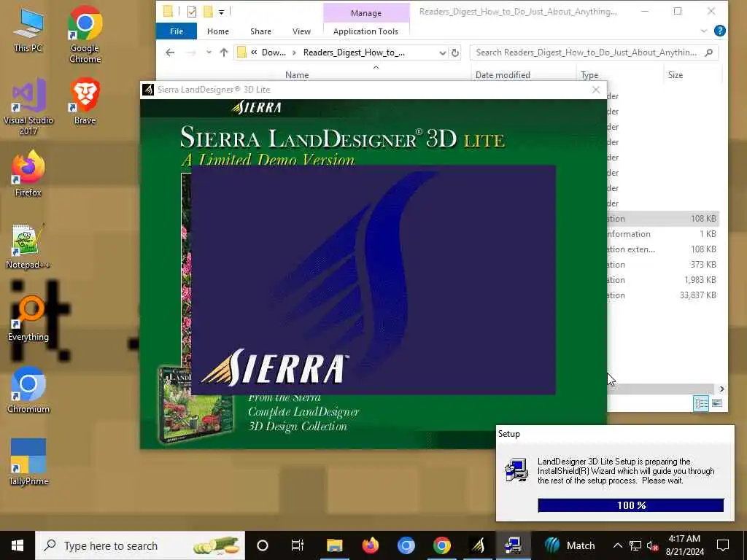Click the Explorer horizontal scrollbar right arrow
This screenshot has width=747, height=560.
pos(721,389)
